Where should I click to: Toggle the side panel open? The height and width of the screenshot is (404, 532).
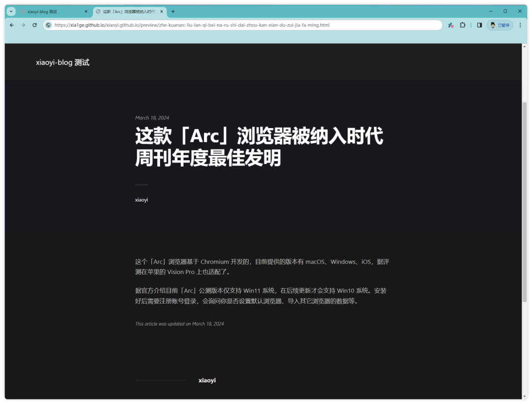(x=479, y=25)
